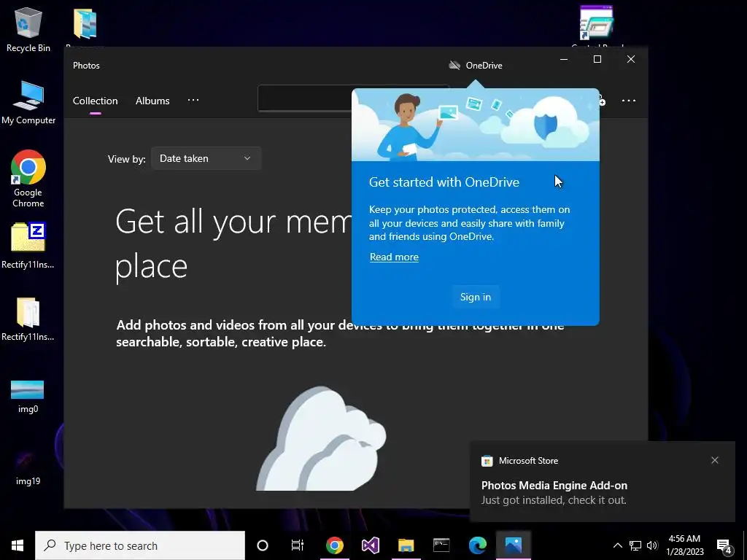Image resolution: width=747 pixels, height=560 pixels.
Task: Open Microsoft Edge from the taskbar
Action: (x=477, y=545)
